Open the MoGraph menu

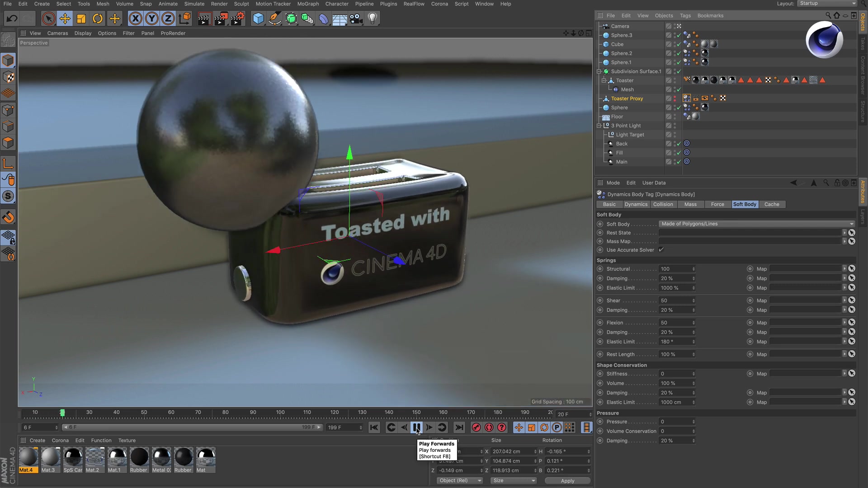pos(308,4)
